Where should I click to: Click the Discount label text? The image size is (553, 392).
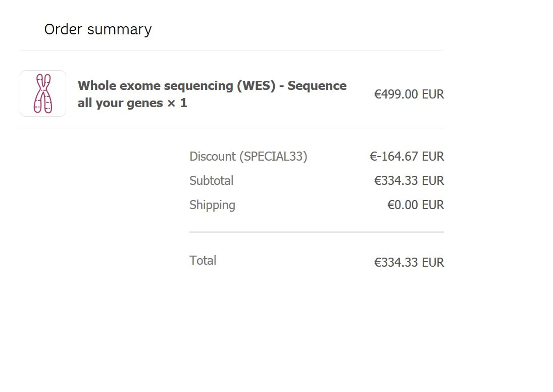(x=212, y=157)
